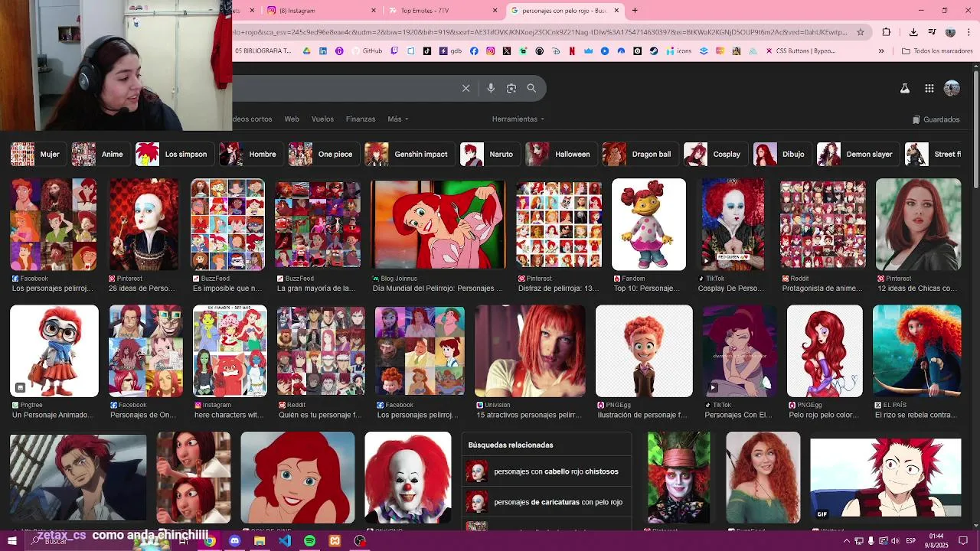Open the TikTok bookmark icon

pos(427,51)
